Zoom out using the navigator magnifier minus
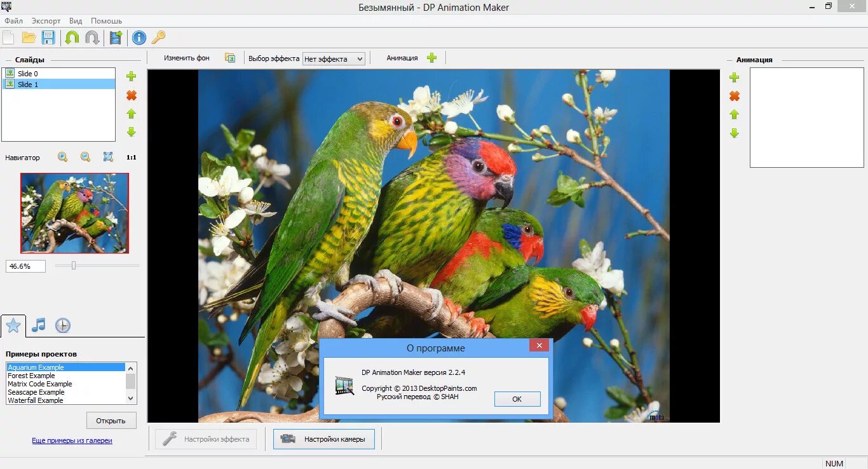The width and height of the screenshot is (868, 469). point(85,157)
